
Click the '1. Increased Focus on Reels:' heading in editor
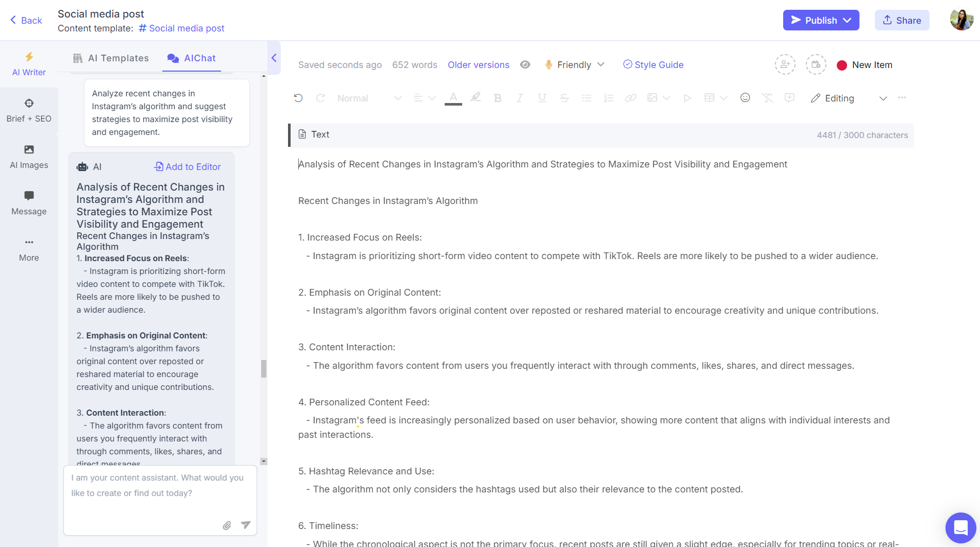(360, 237)
